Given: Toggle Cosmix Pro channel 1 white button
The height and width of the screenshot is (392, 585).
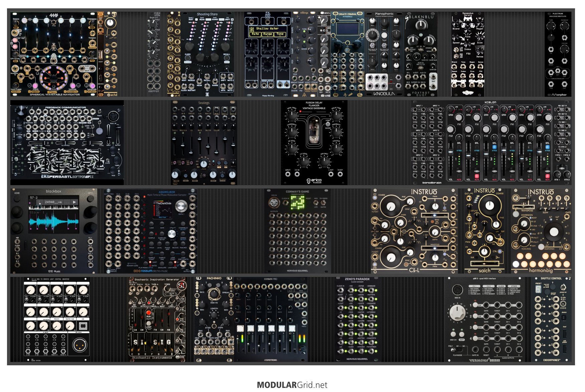Looking at the screenshot, I should (240, 329).
